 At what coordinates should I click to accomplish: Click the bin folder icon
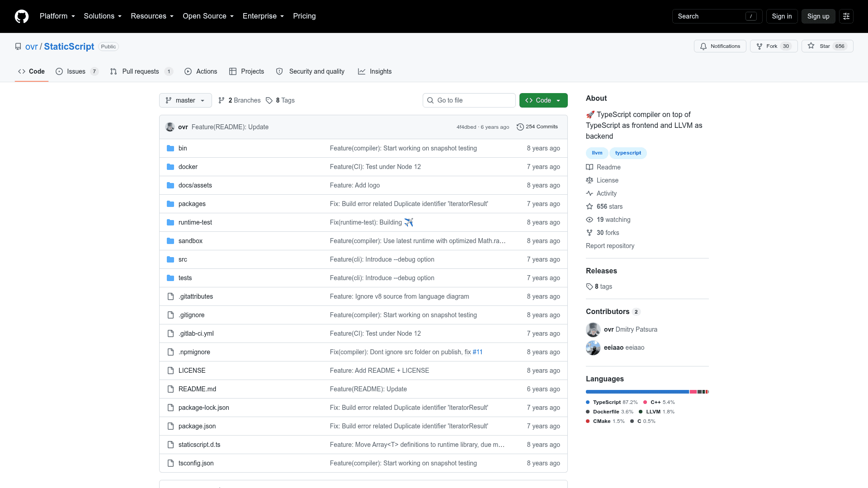click(x=170, y=148)
